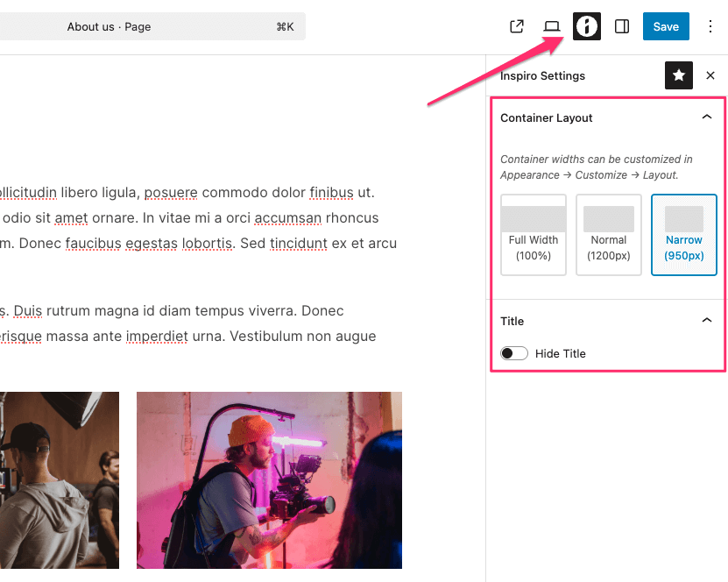Viewport: 728px width, 582px height.
Task: Select the photo of man in gray hoodie
Action: coord(59,479)
